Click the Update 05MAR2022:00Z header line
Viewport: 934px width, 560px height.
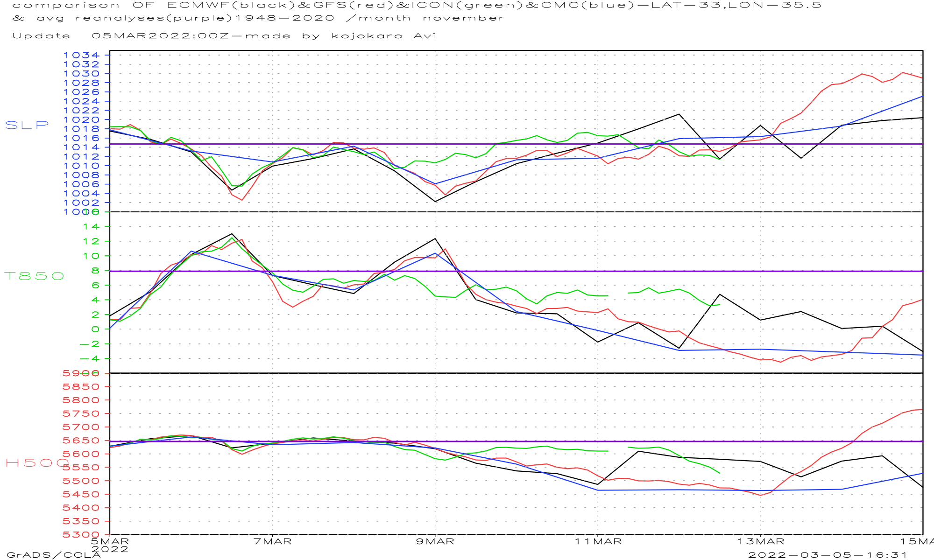224,36
